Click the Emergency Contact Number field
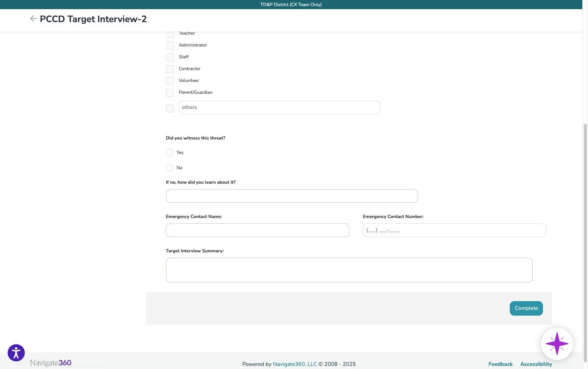The width and height of the screenshot is (588, 369). (x=454, y=230)
